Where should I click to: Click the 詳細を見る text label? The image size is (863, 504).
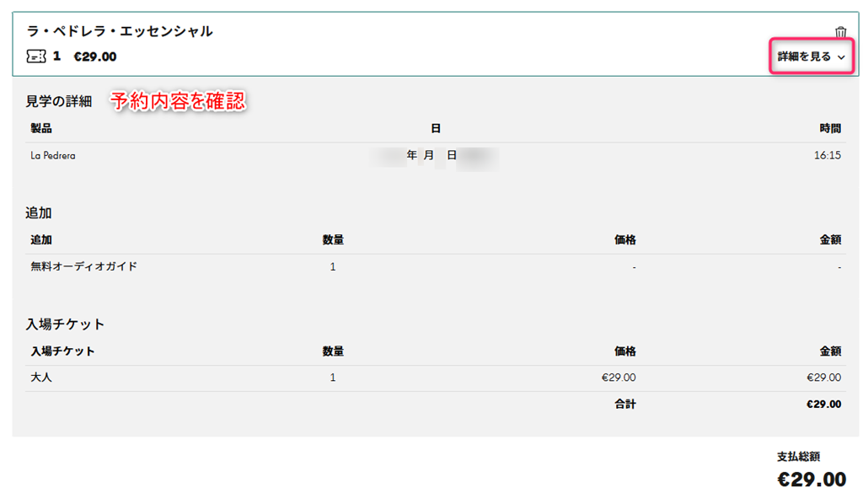pyautogui.click(x=803, y=56)
